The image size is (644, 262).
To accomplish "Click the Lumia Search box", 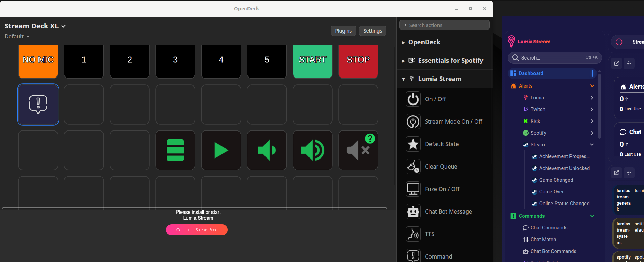I will [555, 58].
